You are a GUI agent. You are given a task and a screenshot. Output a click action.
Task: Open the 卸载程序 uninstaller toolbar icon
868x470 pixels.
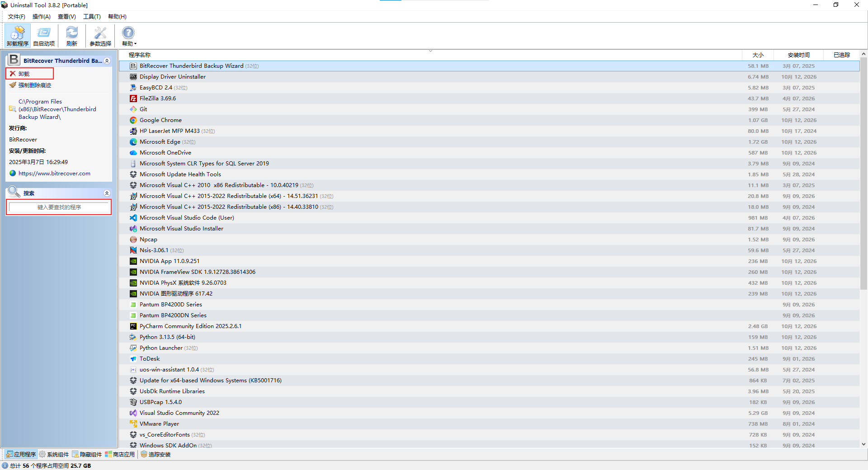18,36
